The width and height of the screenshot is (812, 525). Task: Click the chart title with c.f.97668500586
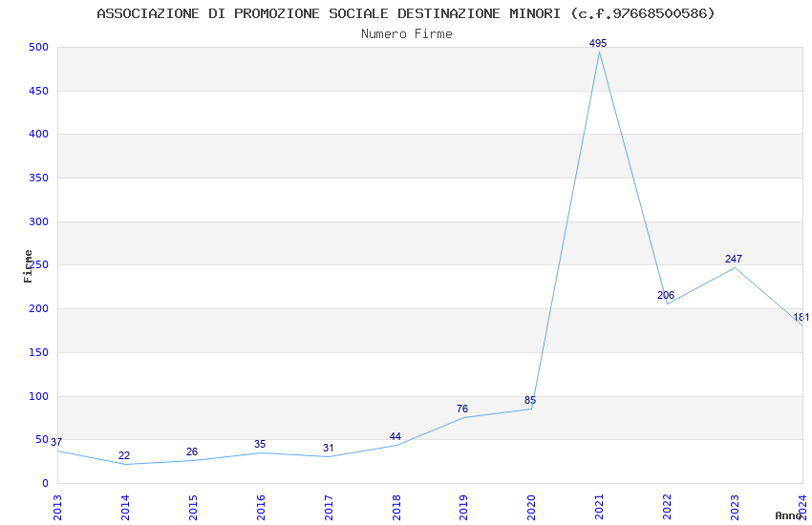(x=406, y=13)
